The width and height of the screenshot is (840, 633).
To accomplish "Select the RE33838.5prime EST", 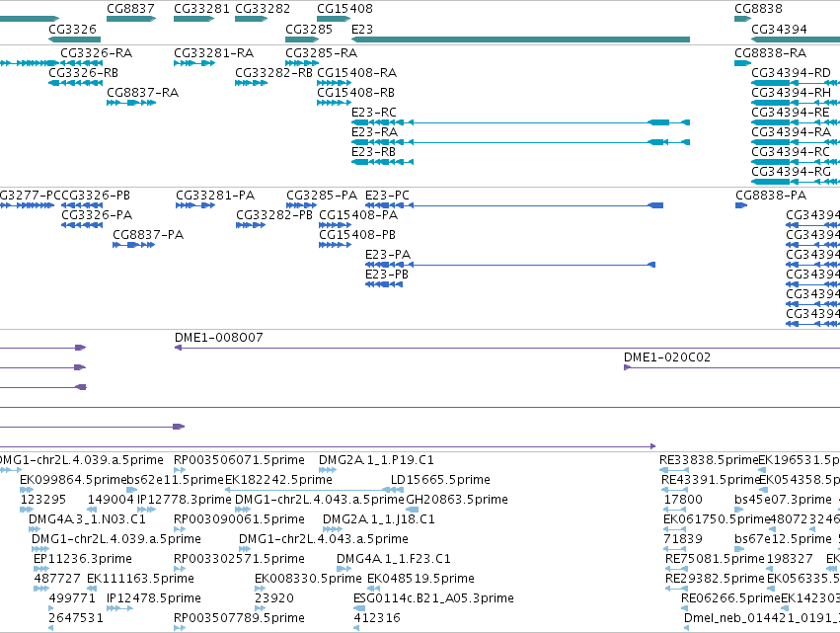I will [x=674, y=470].
